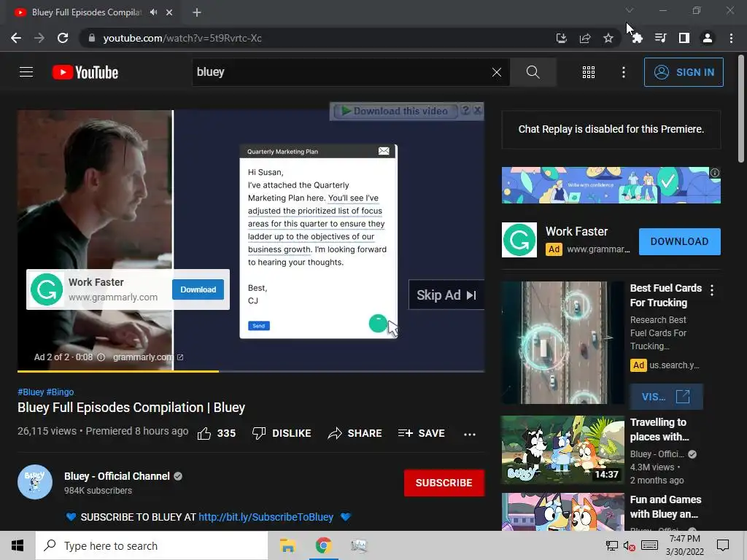Go back using browser back arrow
747x560 pixels.
point(16,38)
